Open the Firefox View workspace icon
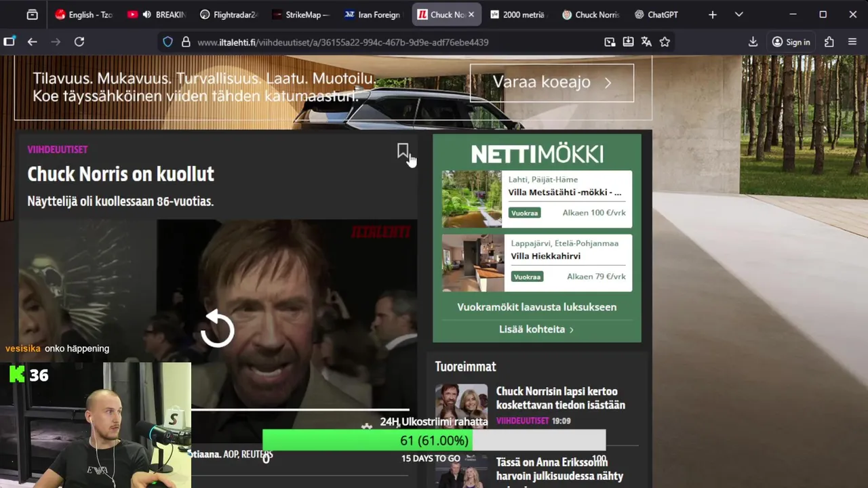 pos(32,14)
